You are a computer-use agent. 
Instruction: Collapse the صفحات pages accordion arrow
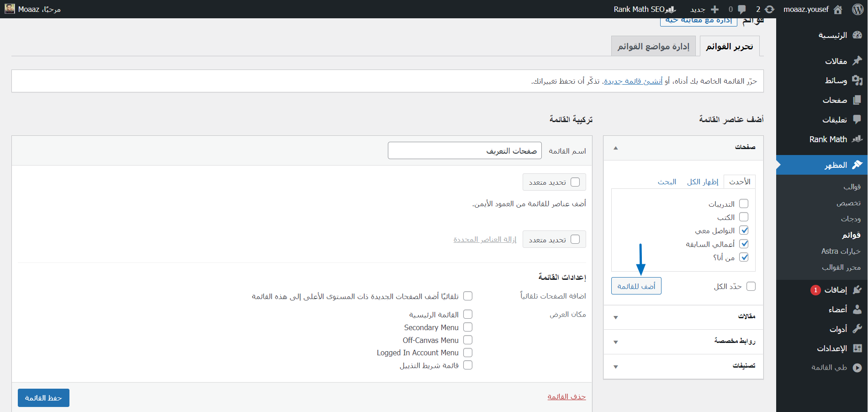(x=616, y=148)
